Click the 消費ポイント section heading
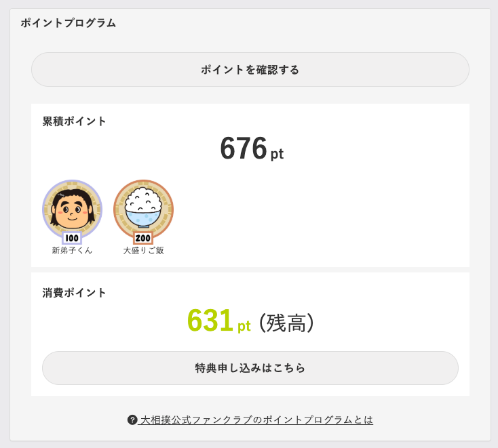Viewport: 498px width, 448px height. click(74, 293)
